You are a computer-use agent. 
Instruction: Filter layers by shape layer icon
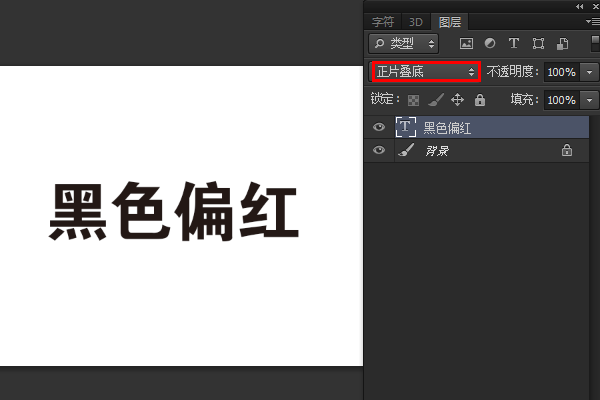538,43
